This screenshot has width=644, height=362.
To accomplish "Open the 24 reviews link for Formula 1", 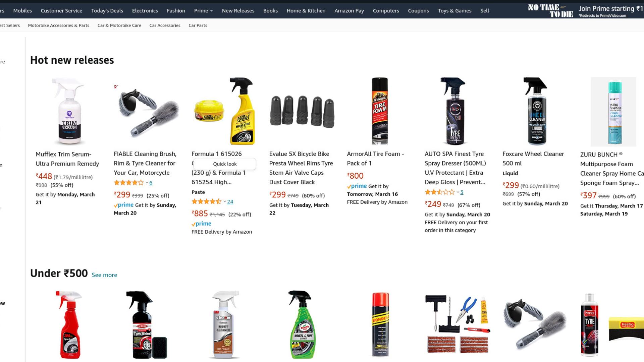I will 230,201.
